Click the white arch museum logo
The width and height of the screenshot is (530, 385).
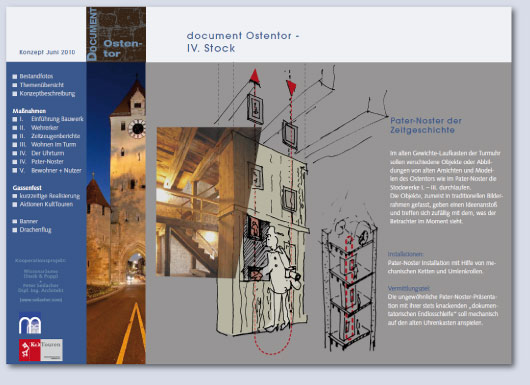(x=30, y=324)
